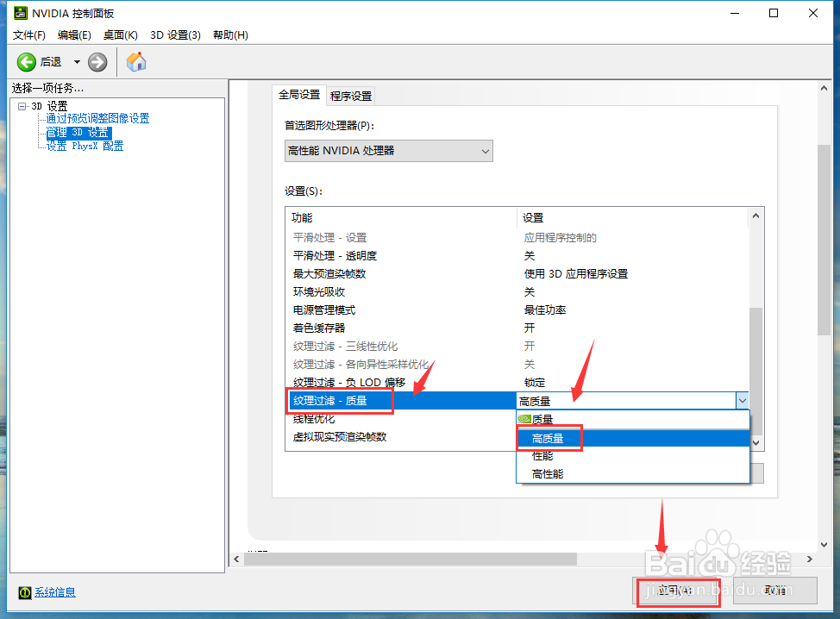Click the 设置 column header

633,218
